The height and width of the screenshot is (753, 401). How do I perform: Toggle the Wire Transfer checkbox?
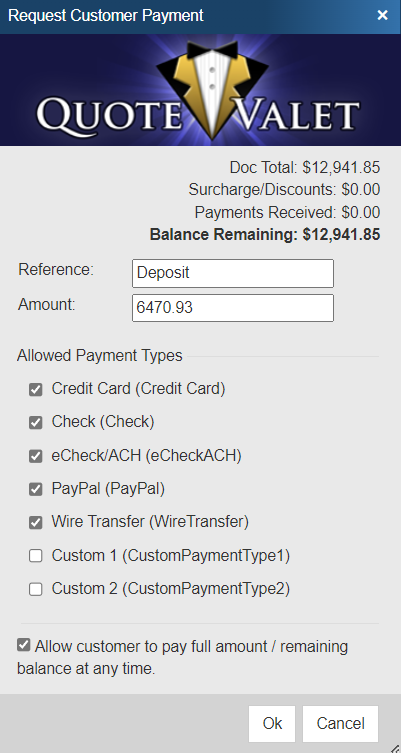[x=36, y=522]
